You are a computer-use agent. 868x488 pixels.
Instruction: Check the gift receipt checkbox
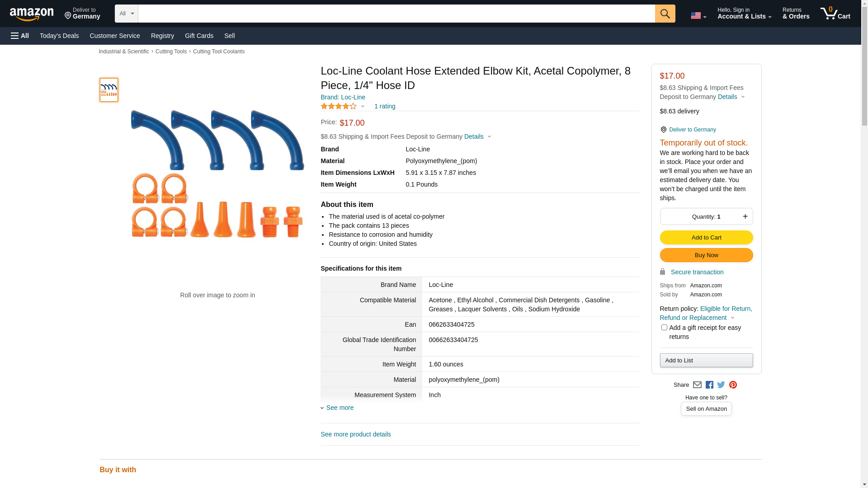click(664, 327)
